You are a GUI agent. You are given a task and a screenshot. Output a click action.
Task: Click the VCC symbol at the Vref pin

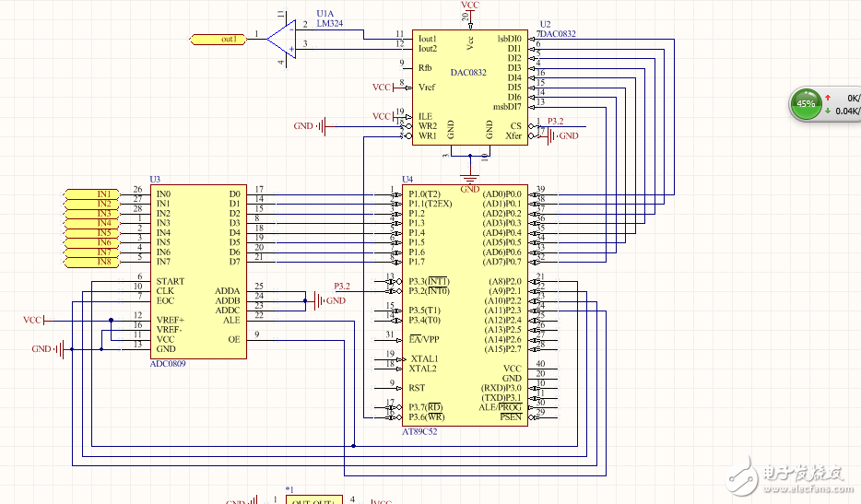382,88
